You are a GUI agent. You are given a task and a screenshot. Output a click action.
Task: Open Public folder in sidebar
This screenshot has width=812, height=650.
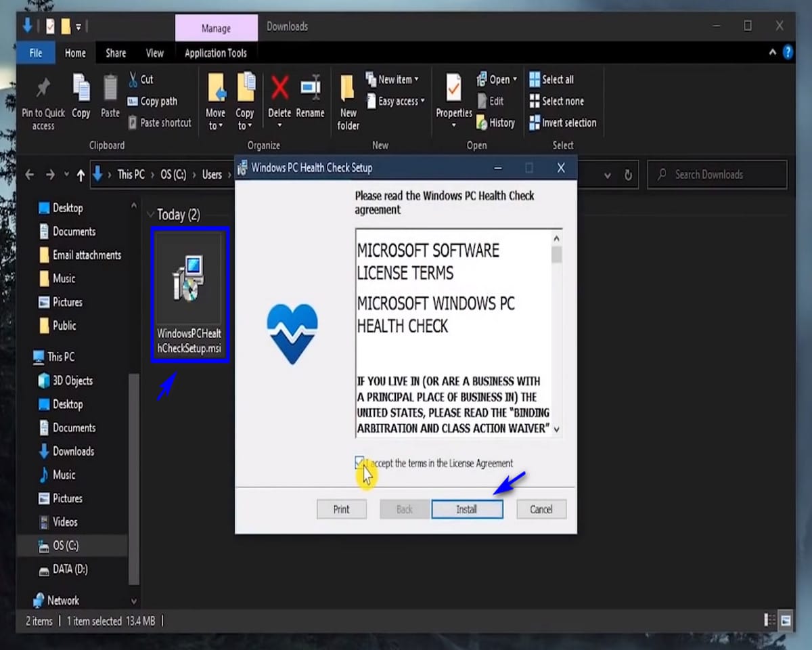click(57, 326)
